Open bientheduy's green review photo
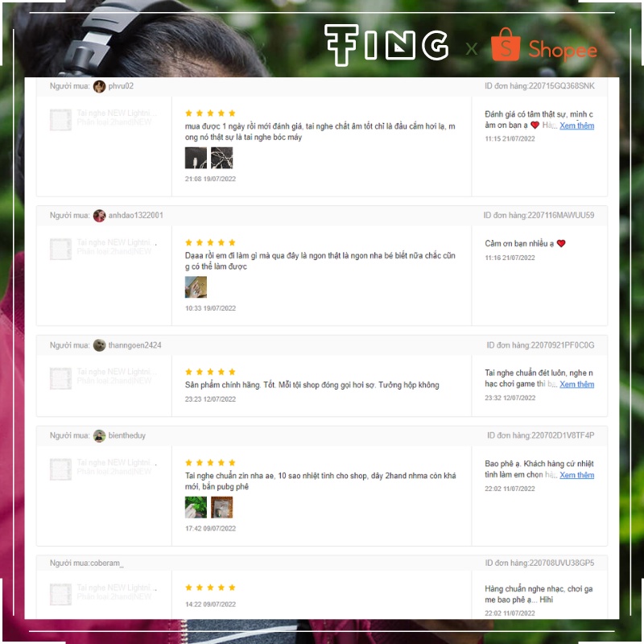 196,507
